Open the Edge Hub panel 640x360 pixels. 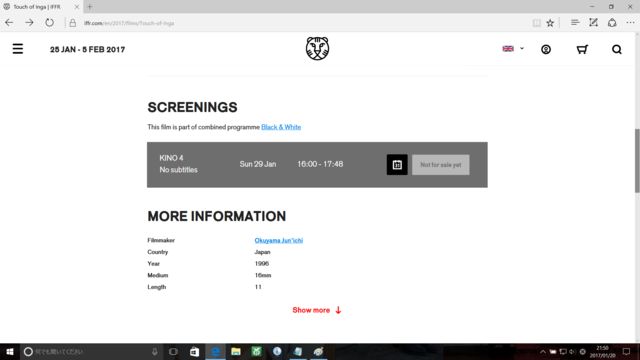pyautogui.click(x=575, y=23)
